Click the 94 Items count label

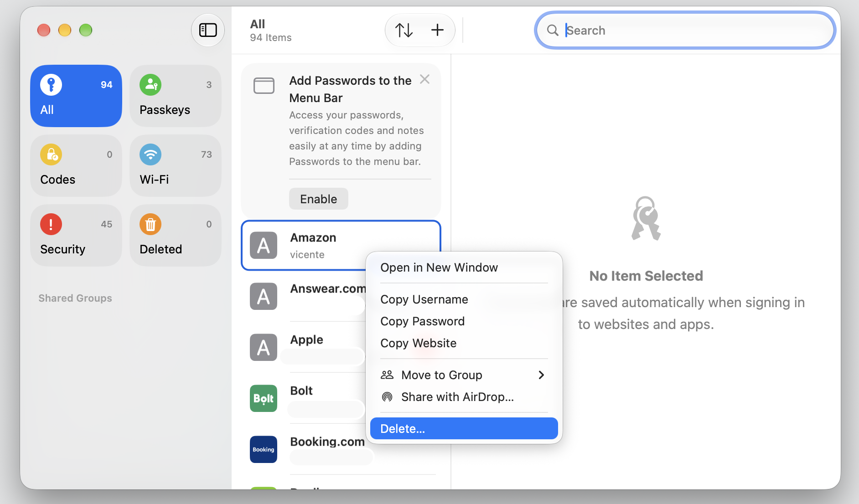pyautogui.click(x=271, y=38)
